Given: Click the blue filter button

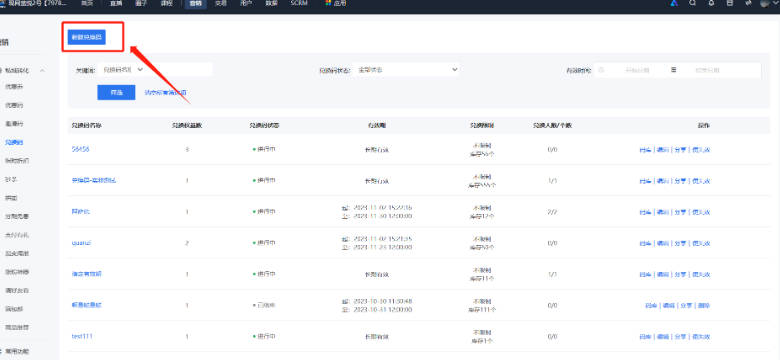Looking at the screenshot, I should [116, 92].
